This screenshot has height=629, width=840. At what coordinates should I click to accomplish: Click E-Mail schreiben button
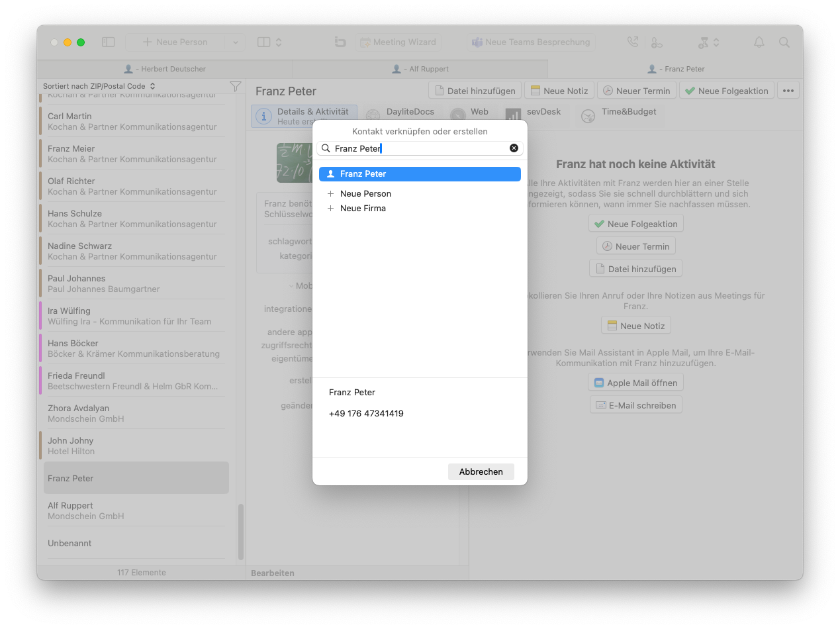[636, 405]
